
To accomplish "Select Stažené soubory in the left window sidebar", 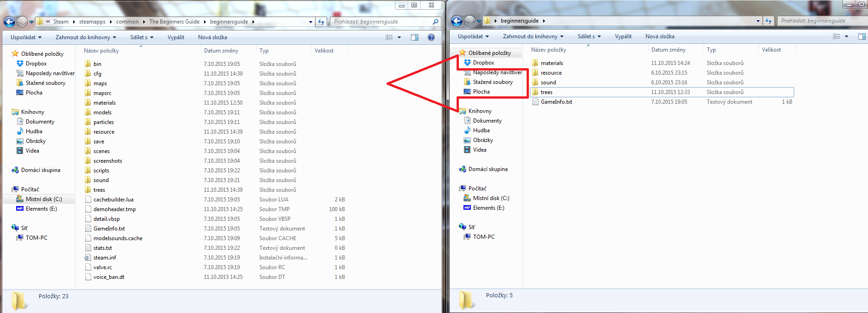I will tap(45, 83).
